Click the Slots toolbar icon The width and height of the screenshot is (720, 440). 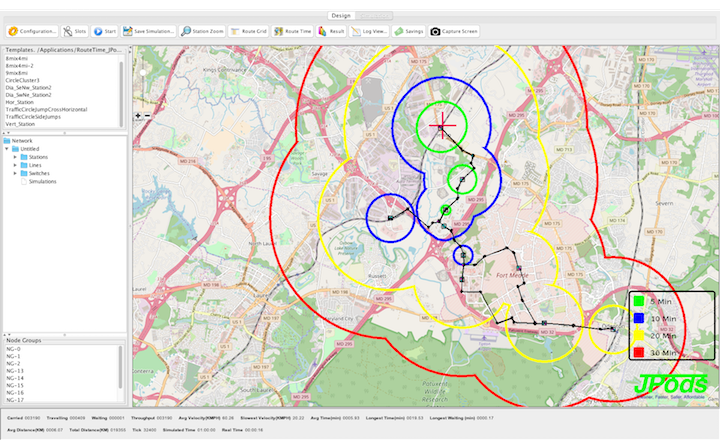[x=74, y=31]
